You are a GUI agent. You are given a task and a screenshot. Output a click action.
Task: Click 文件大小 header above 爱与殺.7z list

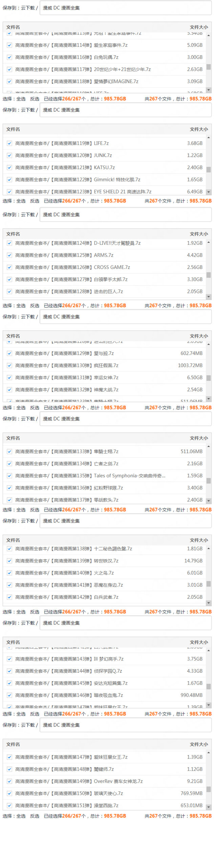198,336
